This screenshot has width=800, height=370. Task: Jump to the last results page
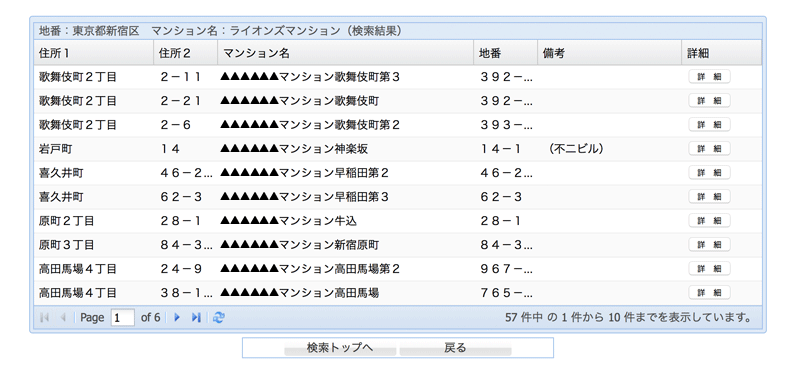coord(196,317)
